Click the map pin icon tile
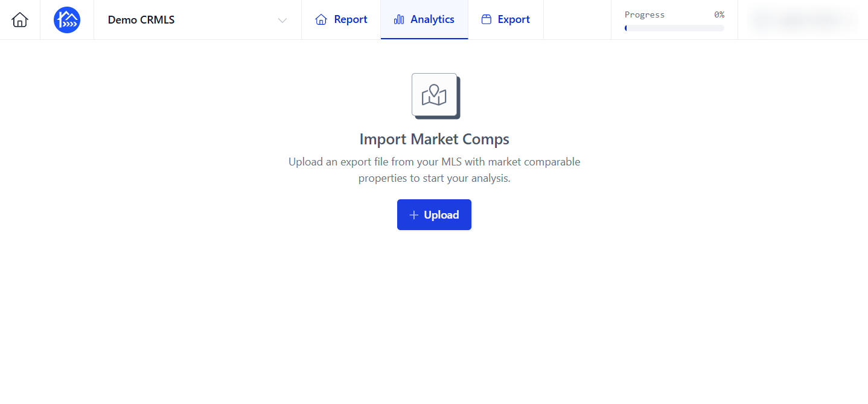 coord(435,95)
